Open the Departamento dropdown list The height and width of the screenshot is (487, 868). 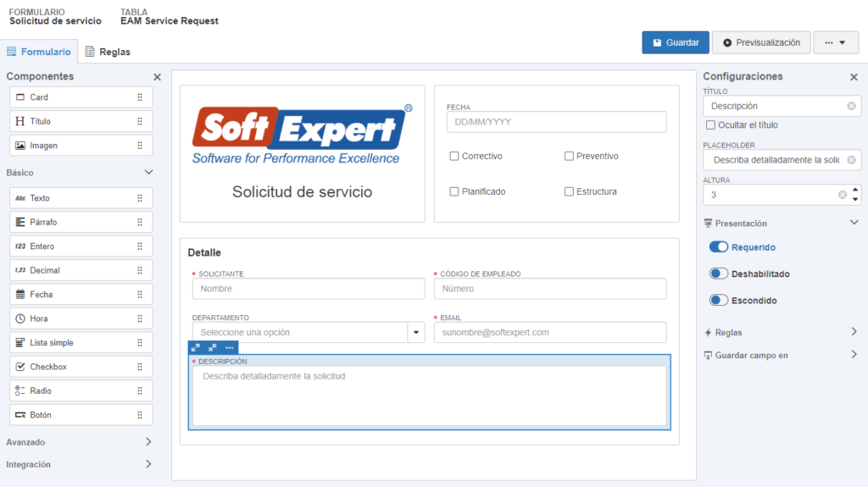[x=416, y=332]
